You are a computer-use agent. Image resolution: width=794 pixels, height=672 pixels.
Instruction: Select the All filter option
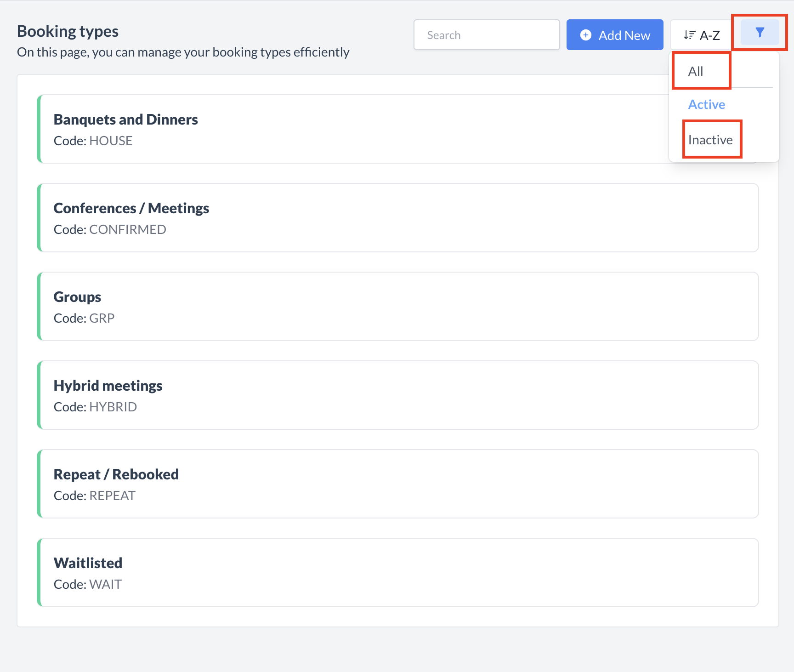tap(695, 71)
